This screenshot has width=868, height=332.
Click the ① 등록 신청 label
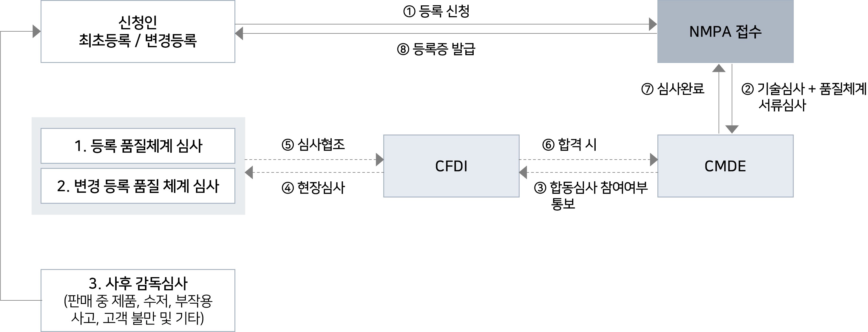pos(436,11)
